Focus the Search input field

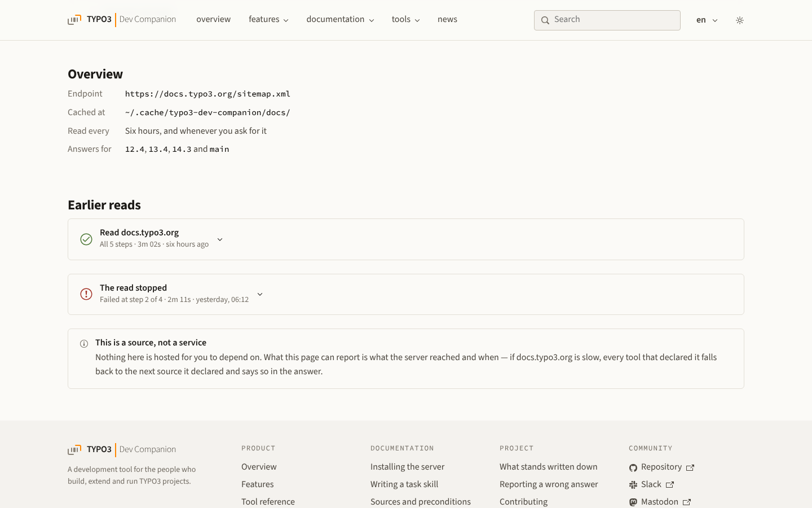click(607, 20)
